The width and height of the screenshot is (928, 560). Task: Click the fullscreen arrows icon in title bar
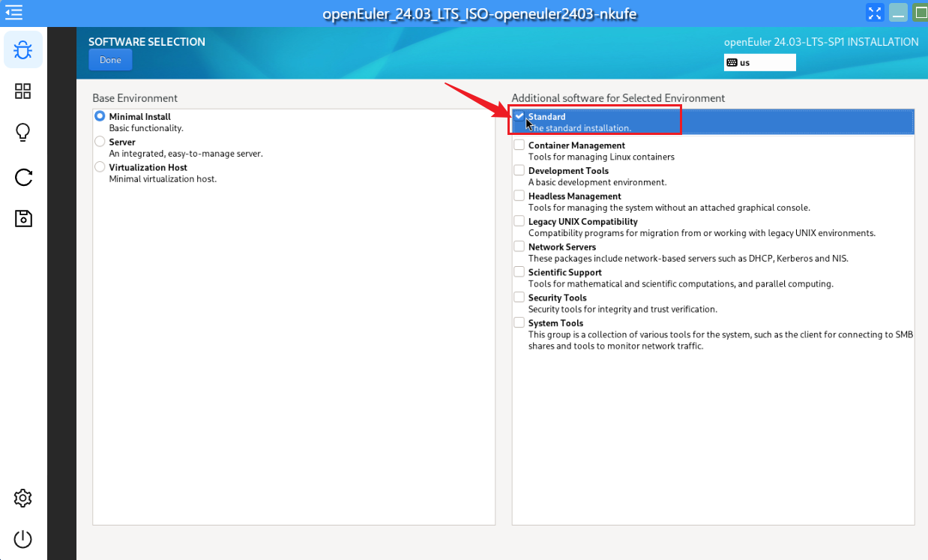(x=875, y=13)
